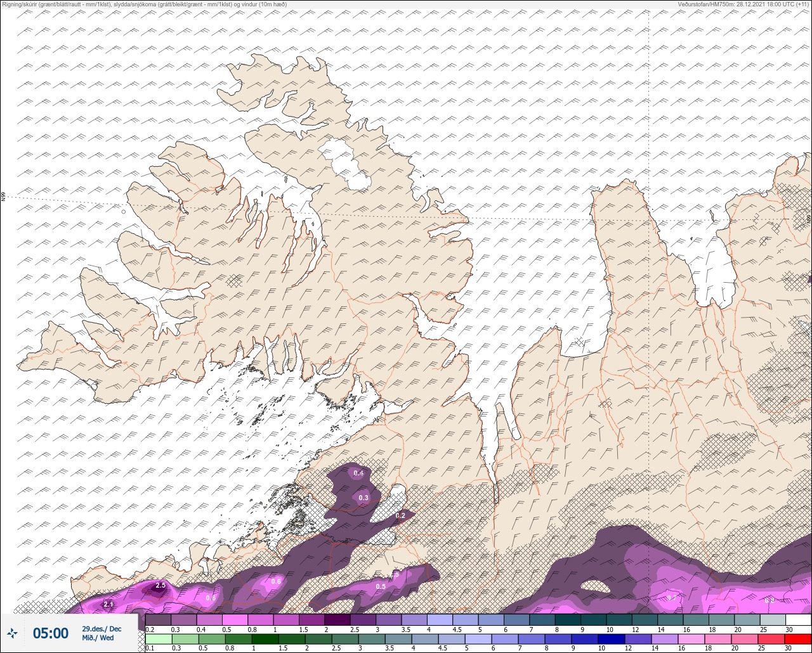Pick the pale lavender 4 snow legend swatch
Screen dimensions: 812x653
440,619
